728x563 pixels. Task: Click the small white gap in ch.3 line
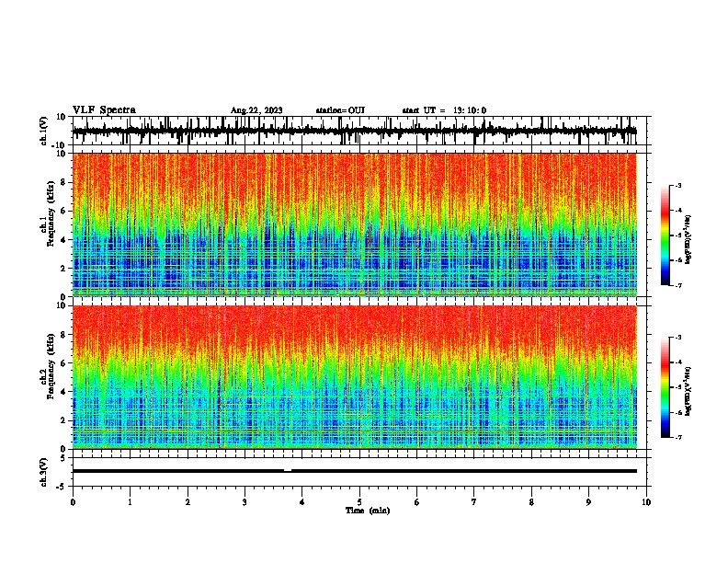point(288,471)
